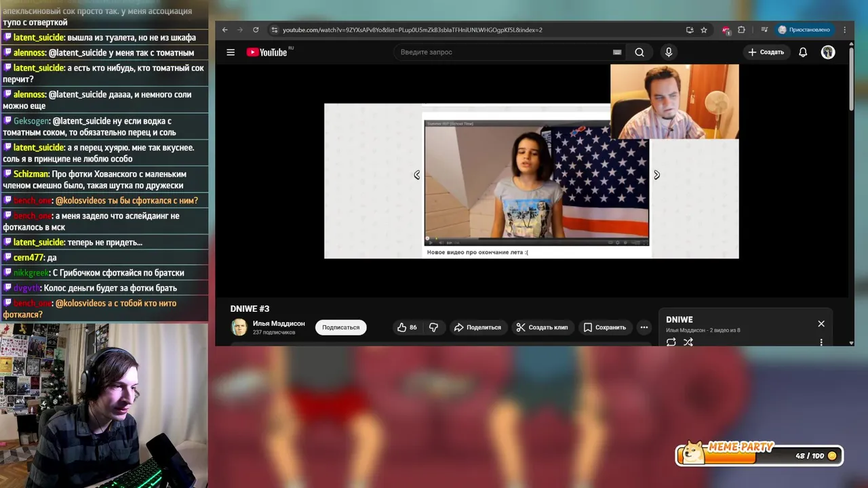Click the Создать клип button
The width and height of the screenshot is (868, 488).
tap(542, 327)
